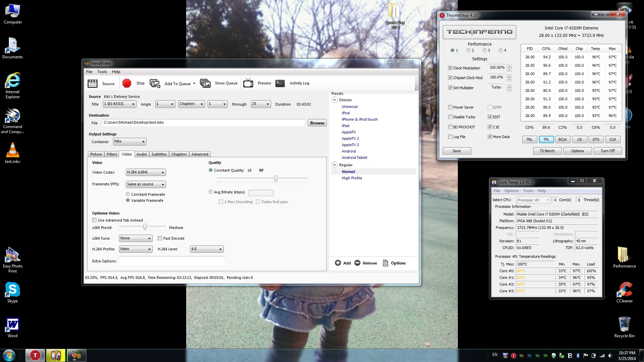Open the Container Mkv dropdown
This screenshot has width=644, height=362.
click(x=129, y=141)
